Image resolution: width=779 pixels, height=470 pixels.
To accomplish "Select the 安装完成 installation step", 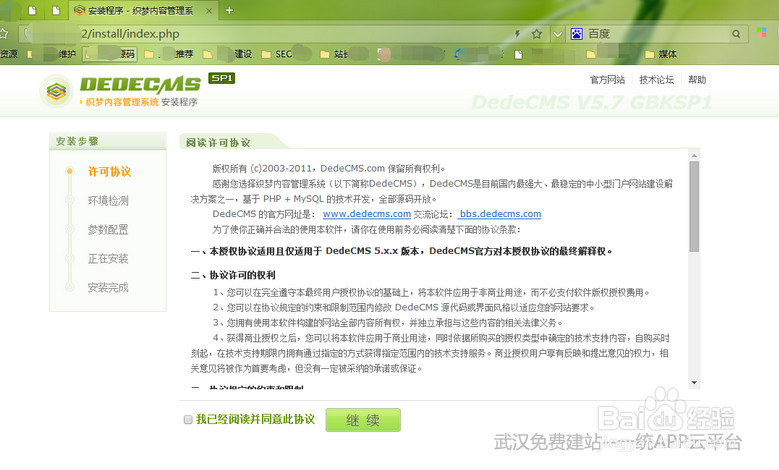I will tap(108, 287).
